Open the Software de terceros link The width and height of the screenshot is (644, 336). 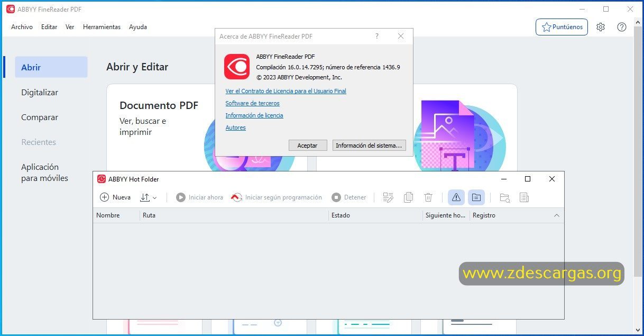point(252,103)
